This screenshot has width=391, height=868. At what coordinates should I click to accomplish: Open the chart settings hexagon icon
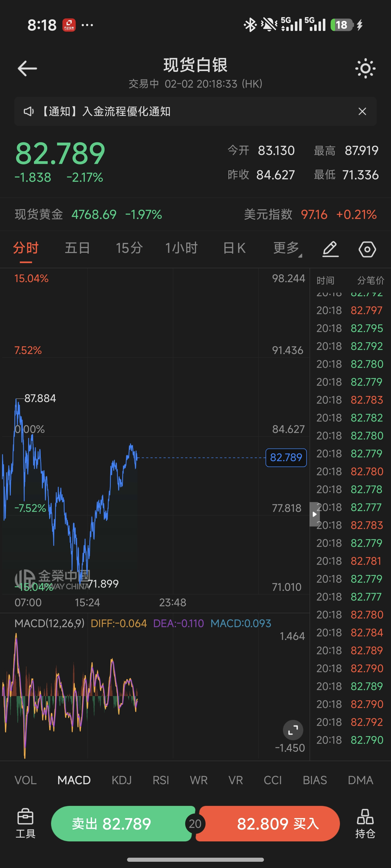[x=367, y=249]
